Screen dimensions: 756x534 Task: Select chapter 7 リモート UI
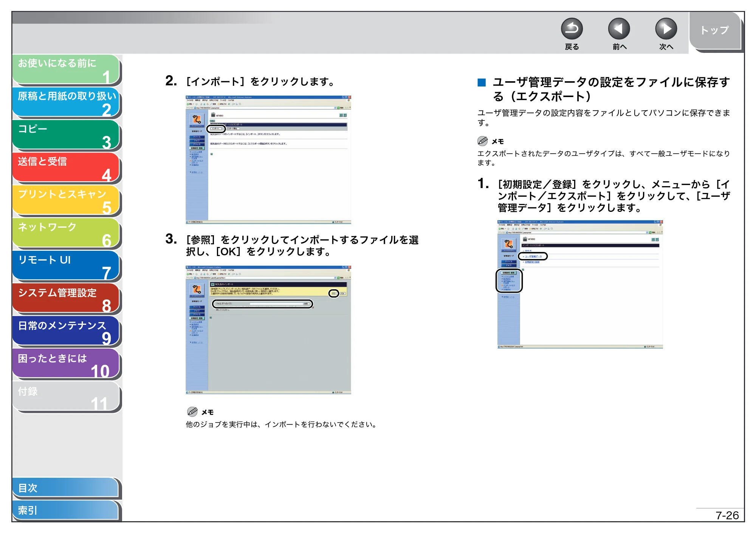66,266
